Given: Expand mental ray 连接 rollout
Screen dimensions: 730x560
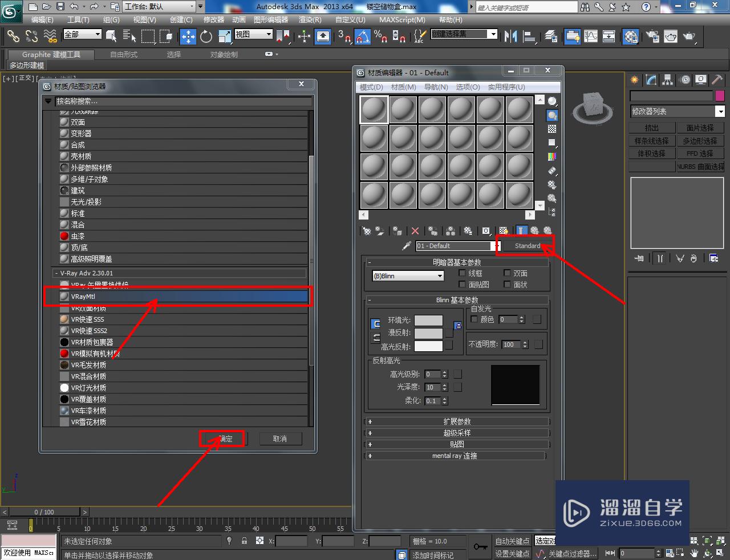Looking at the screenshot, I should click(455, 456).
